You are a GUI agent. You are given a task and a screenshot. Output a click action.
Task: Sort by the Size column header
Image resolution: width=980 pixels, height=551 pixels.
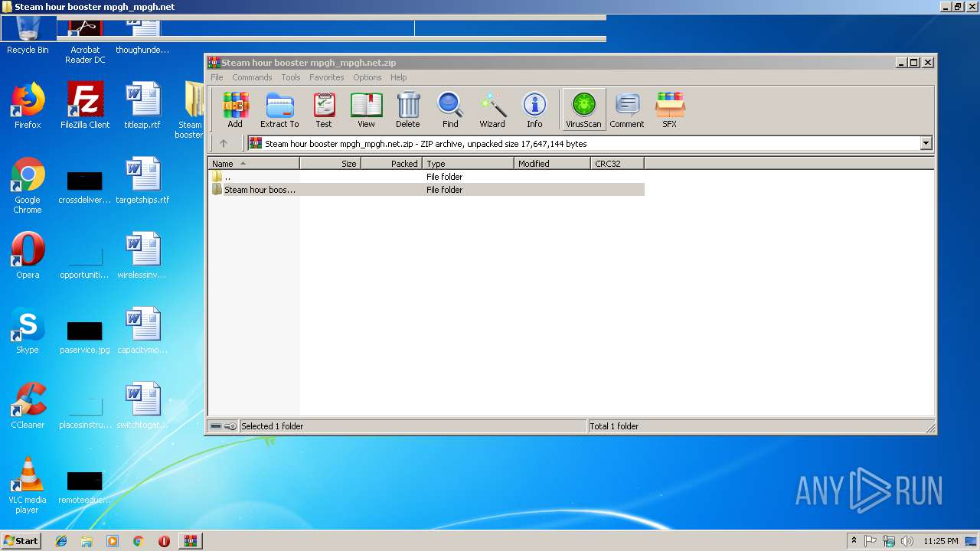pos(331,163)
